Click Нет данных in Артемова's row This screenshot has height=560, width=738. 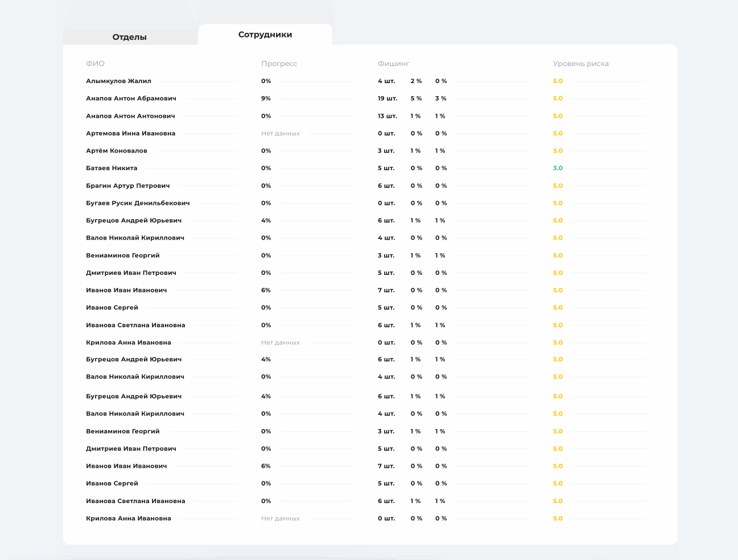(281, 134)
